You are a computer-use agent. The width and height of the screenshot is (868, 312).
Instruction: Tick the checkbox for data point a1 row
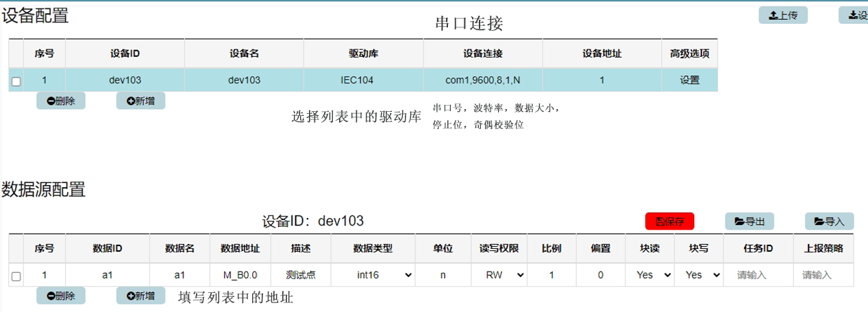(16, 276)
